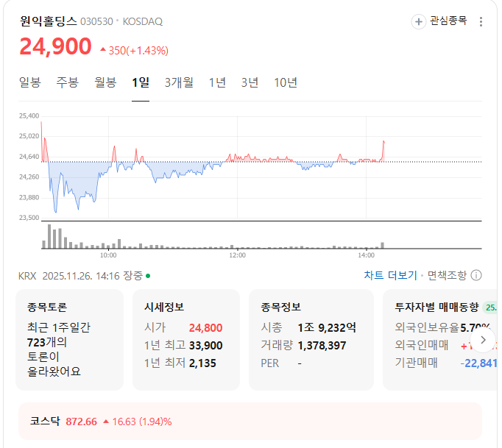Click the stock name 원익홀딩스
Image resolution: width=502 pixels, height=448 pixels.
pos(49,21)
